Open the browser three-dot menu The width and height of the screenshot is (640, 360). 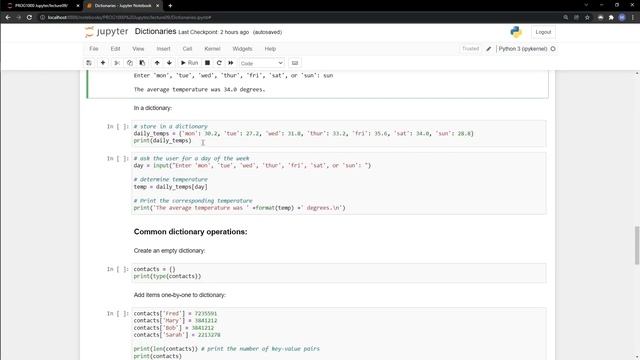[x=633, y=18]
